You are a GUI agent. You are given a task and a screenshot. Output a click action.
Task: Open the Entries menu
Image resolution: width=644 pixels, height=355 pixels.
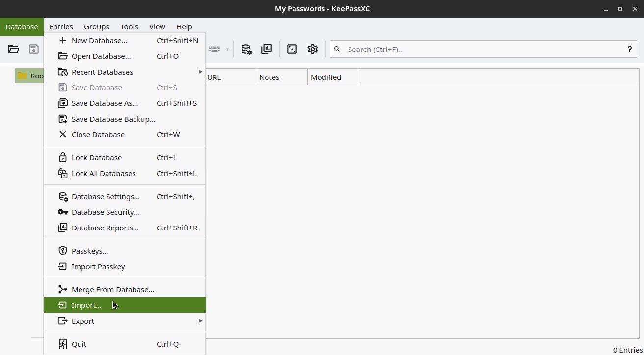pyautogui.click(x=61, y=27)
